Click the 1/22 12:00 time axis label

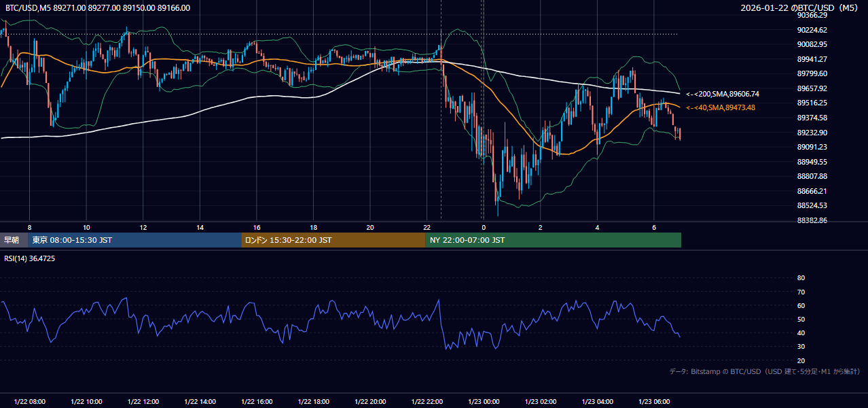click(x=143, y=402)
